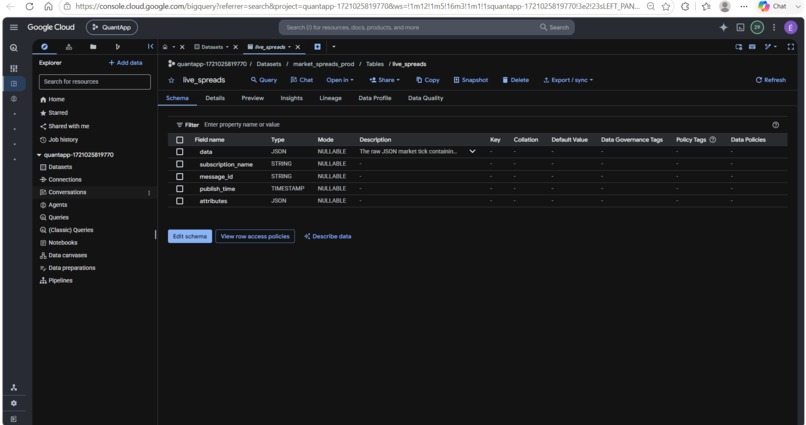Toggle full screen editor mode
The image size is (806, 425).
point(791,47)
